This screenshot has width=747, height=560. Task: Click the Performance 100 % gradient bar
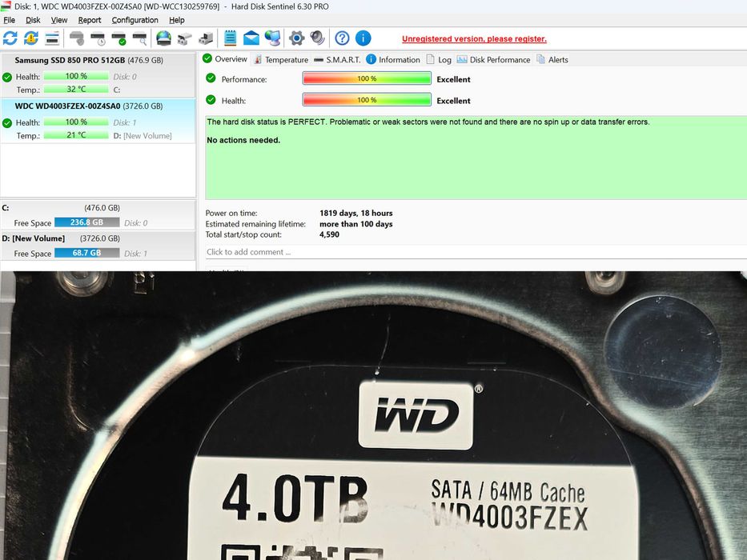(x=367, y=78)
